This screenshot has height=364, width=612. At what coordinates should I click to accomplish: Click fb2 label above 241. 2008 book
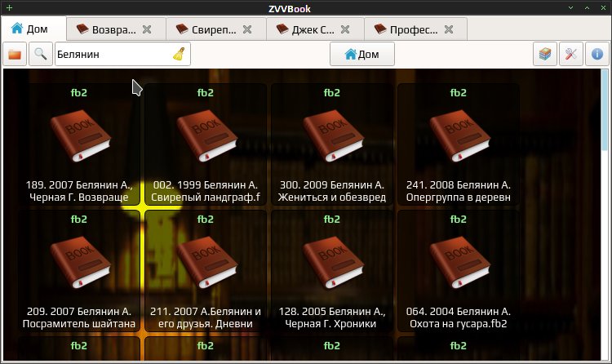459,92
